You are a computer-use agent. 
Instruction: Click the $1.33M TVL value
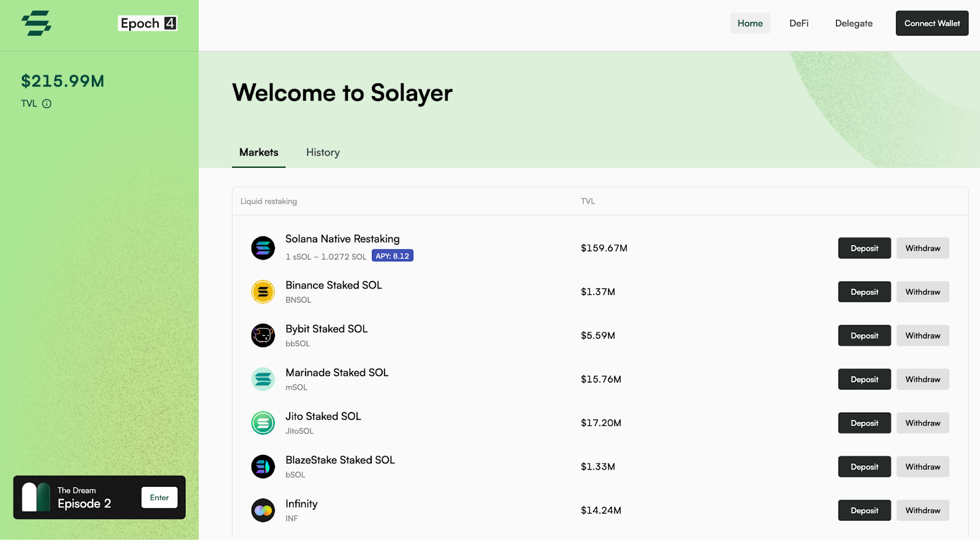(598, 467)
